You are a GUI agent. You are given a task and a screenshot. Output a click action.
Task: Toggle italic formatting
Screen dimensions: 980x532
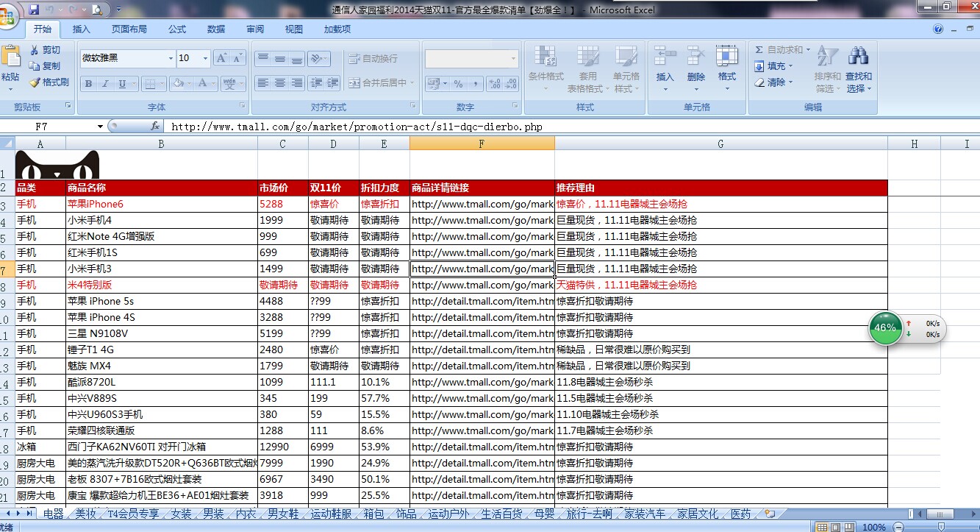106,83
